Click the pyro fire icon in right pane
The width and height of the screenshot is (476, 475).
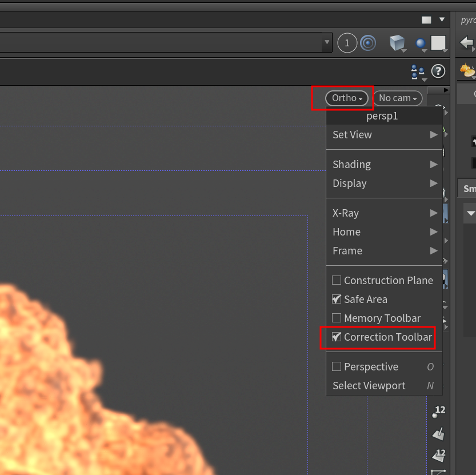(x=467, y=70)
